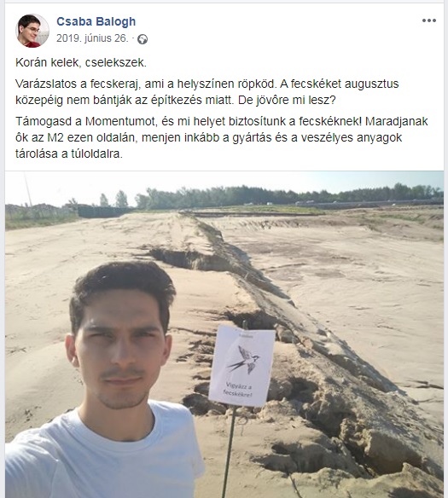The image size is (448, 498).
Task: Click the white paper sign in photo
Action: [241, 365]
